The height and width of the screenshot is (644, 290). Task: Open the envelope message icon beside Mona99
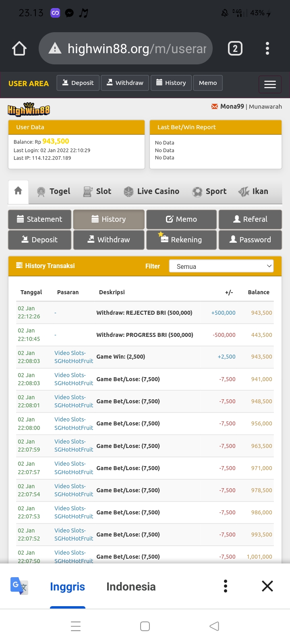tap(215, 107)
